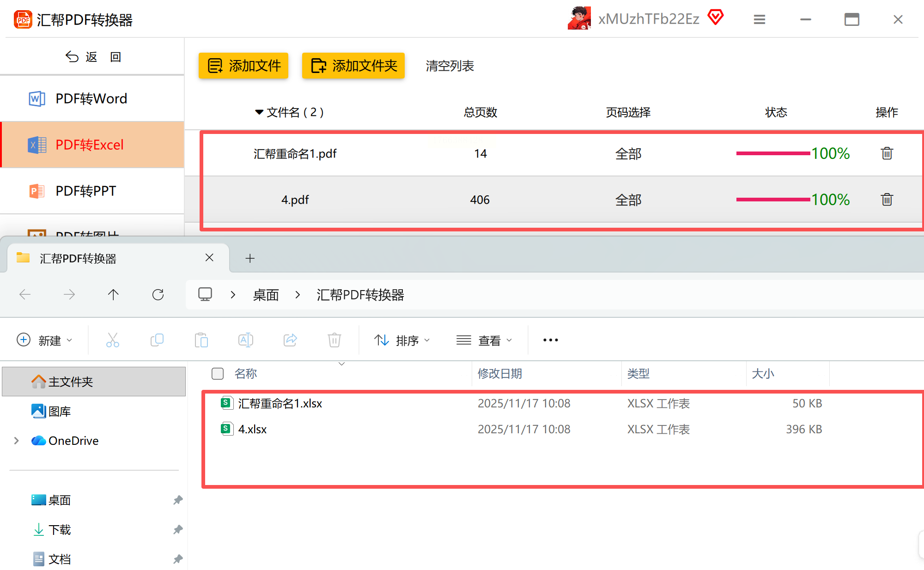Go up one folder level arrow
Screen dimensions: 924x570
(113, 295)
